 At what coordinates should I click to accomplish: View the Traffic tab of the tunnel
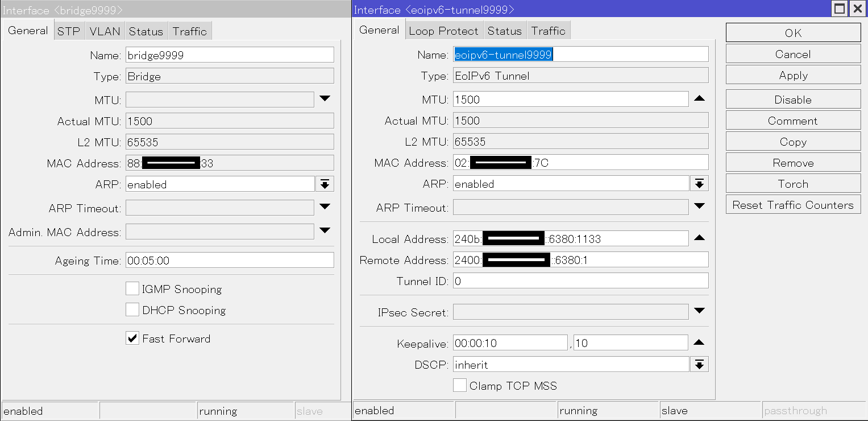pos(548,30)
